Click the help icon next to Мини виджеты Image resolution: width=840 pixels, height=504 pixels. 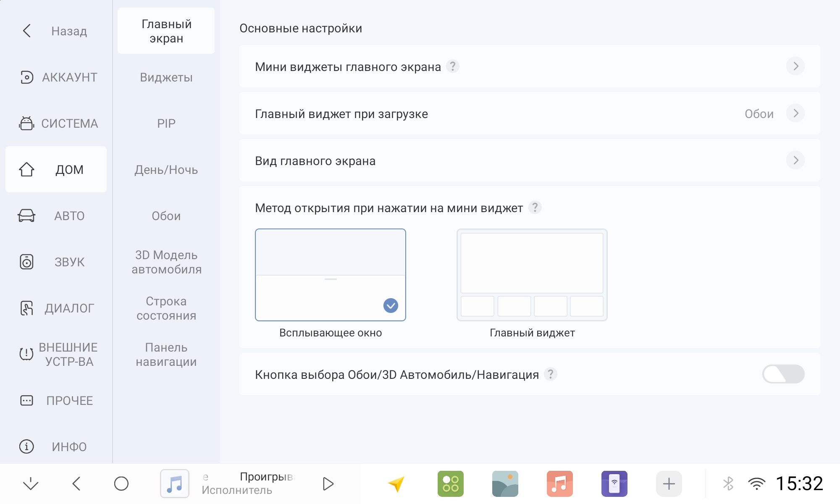tap(452, 66)
